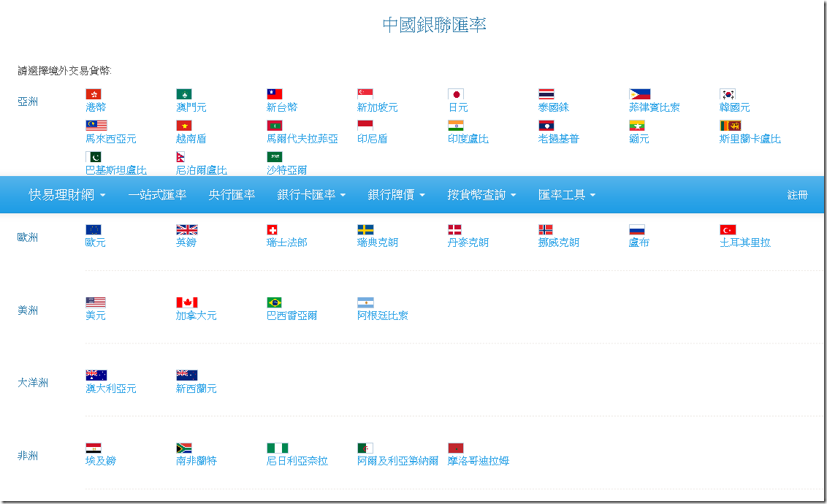827x504 pixels.
Task: Open the 馬爾代夫拉菲亞 currency link
Action: click(302, 139)
